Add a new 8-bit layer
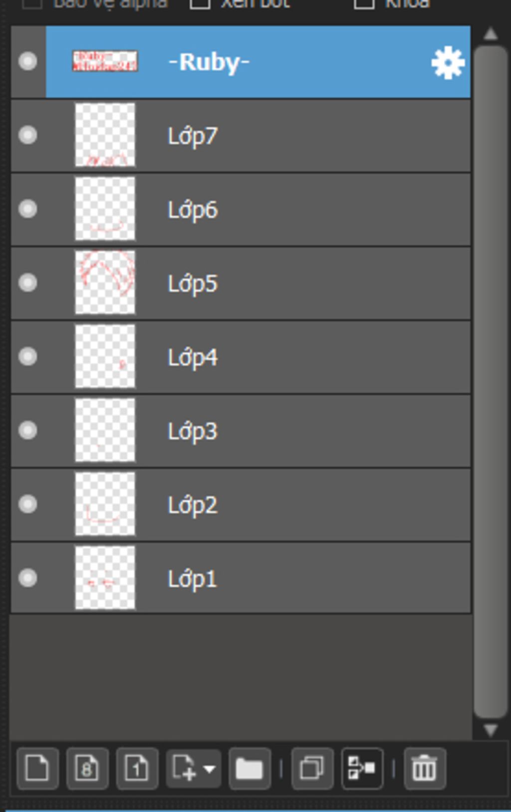This screenshot has width=511, height=812. [87, 768]
